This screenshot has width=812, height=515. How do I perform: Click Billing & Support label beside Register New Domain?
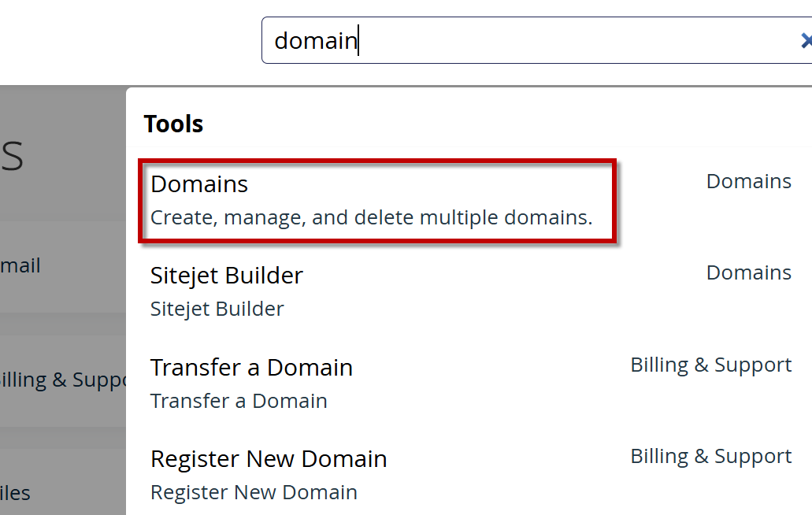click(710, 456)
